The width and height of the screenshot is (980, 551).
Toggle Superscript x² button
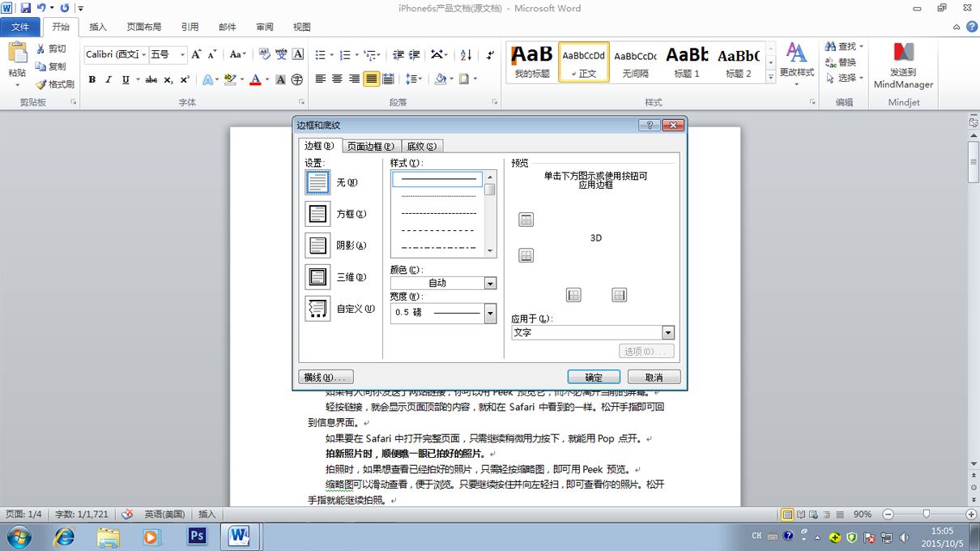185,79
